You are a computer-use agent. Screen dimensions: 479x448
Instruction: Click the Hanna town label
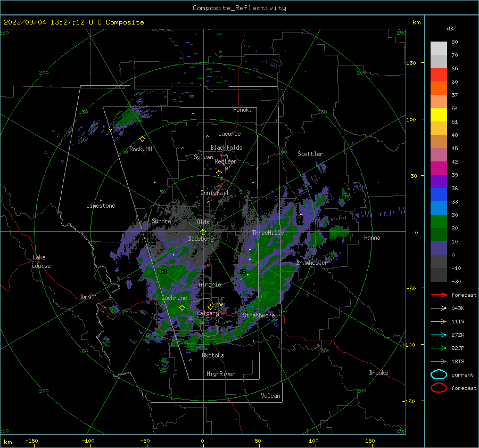pos(372,238)
